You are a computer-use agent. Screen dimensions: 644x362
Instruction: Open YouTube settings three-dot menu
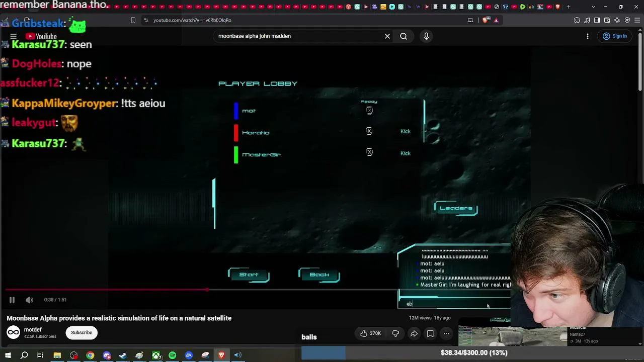tap(588, 36)
